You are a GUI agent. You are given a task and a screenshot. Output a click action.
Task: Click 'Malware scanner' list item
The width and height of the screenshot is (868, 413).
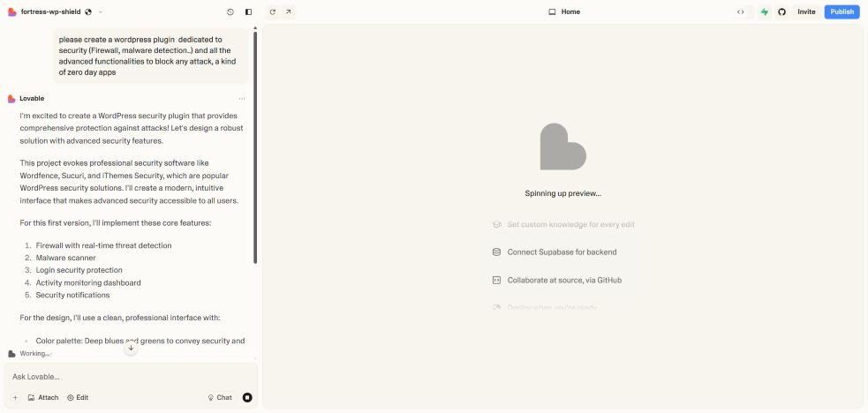click(66, 258)
